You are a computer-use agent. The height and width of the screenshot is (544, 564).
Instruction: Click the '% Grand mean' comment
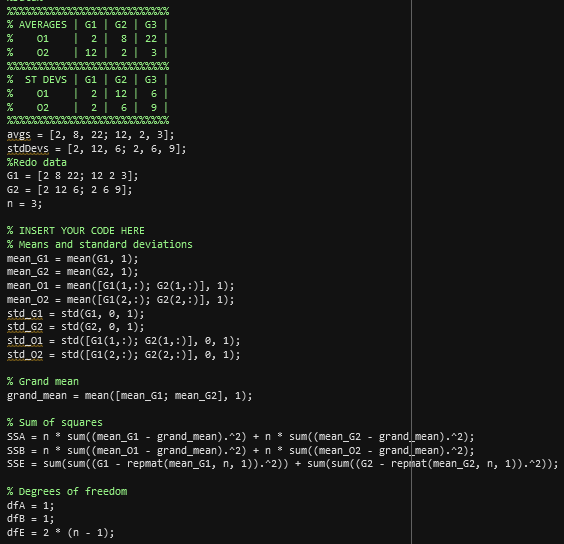43,382
